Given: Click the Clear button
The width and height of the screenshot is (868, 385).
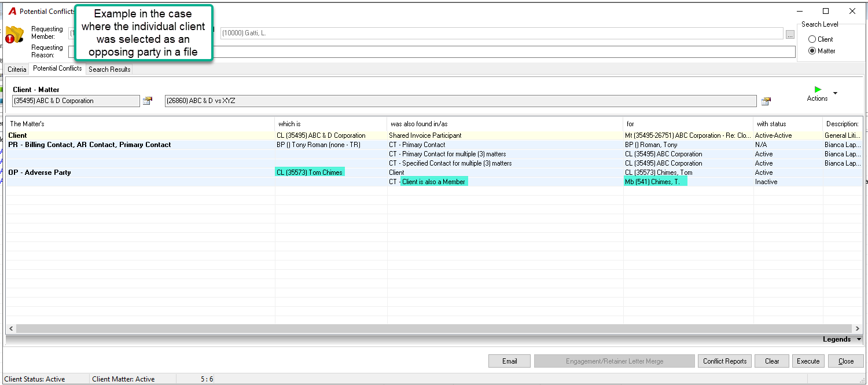Looking at the screenshot, I should click(x=772, y=361).
